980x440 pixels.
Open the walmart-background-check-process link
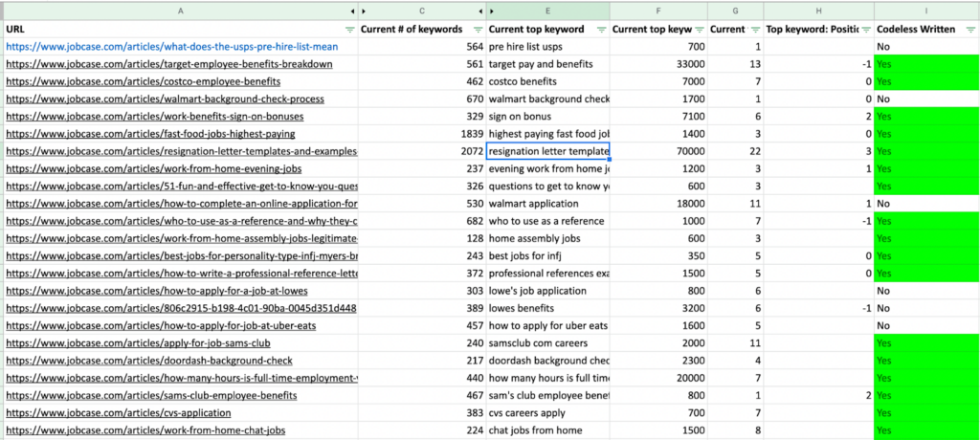pyautogui.click(x=165, y=99)
